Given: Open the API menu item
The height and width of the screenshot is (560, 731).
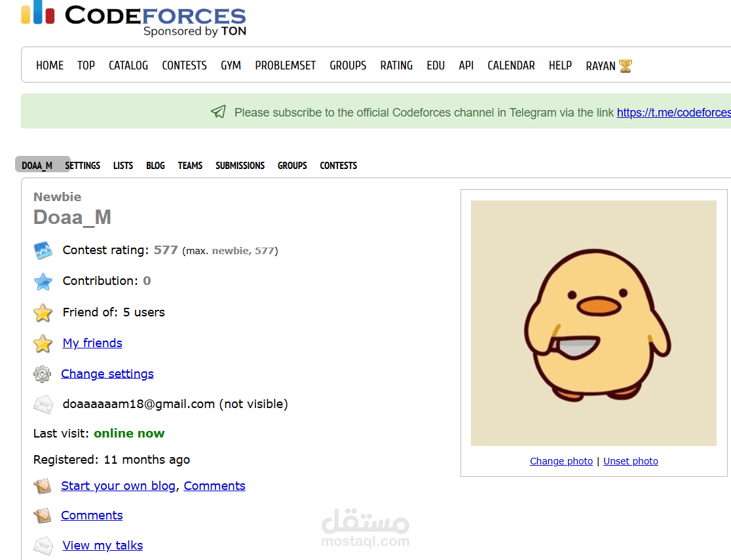Looking at the screenshot, I should 466,65.
